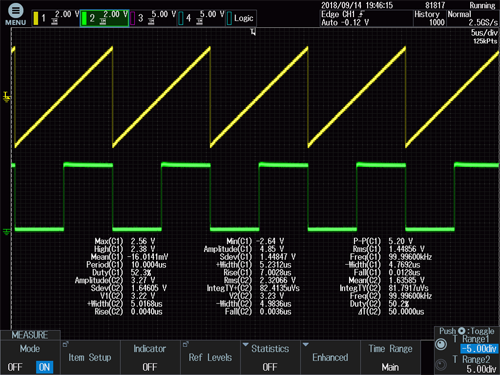Select channel 3 at 5.00 V

(x=153, y=18)
